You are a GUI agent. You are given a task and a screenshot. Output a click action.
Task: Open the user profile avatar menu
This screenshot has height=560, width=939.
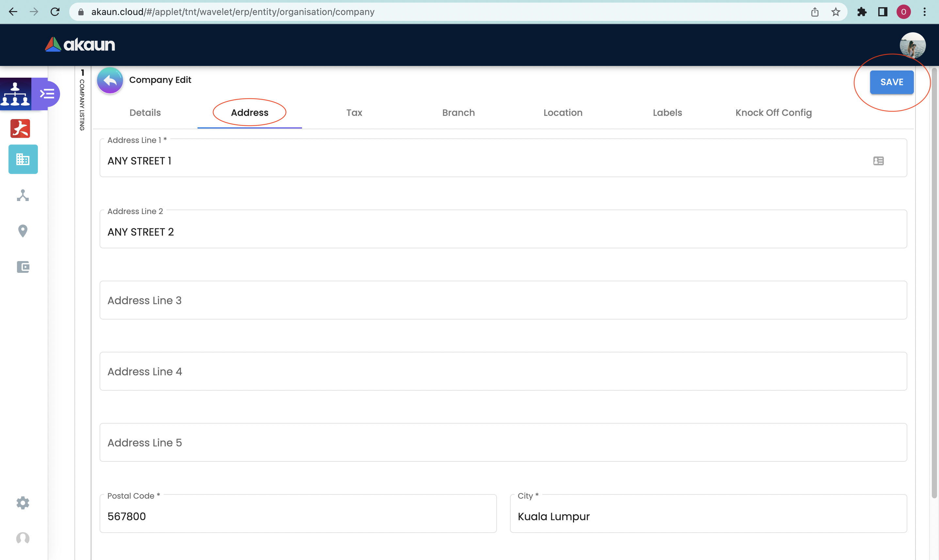912,45
